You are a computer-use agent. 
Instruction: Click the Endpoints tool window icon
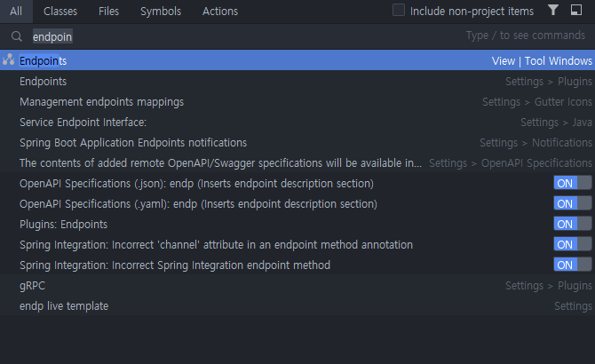(8, 59)
